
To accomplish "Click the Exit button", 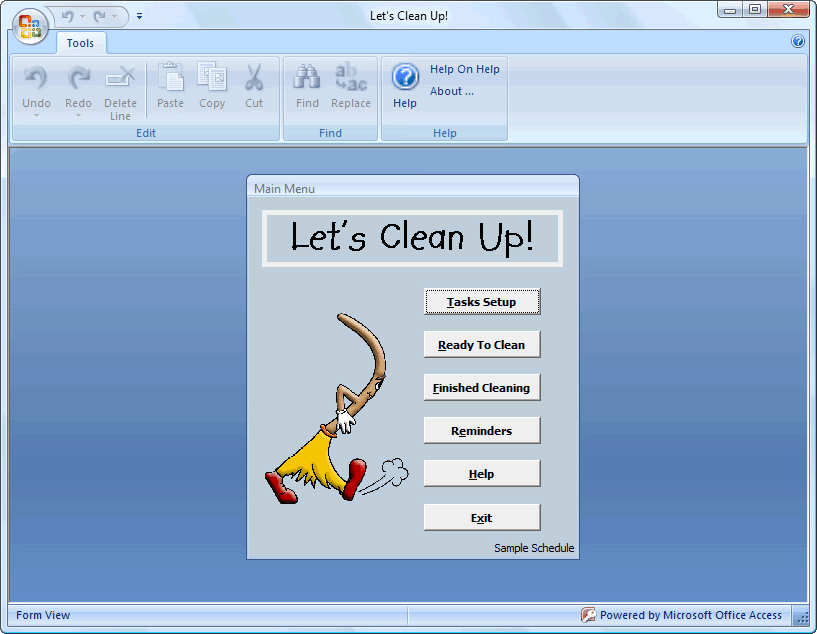I will 482,517.
